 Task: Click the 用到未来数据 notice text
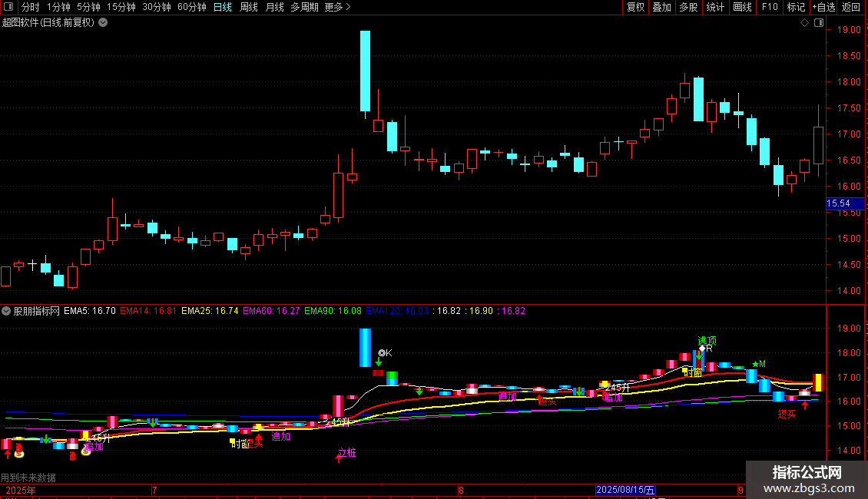pyautogui.click(x=28, y=478)
